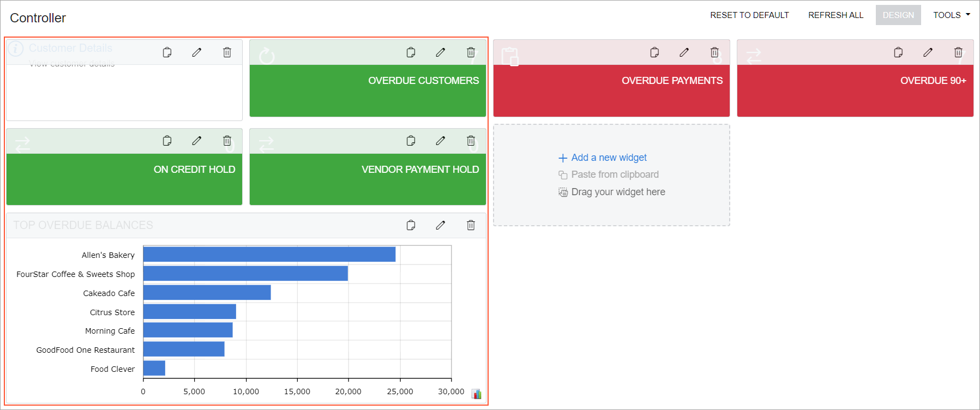Toggle Design mode off
This screenshot has width=980, height=410.
(898, 15)
